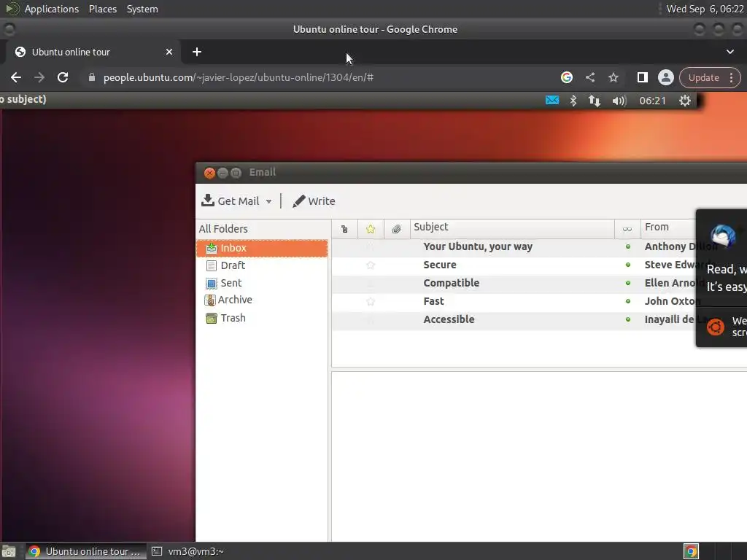Image resolution: width=747 pixels, height=560 pixels.
Task: Click the thread column header icon
Action: point(344,229)
